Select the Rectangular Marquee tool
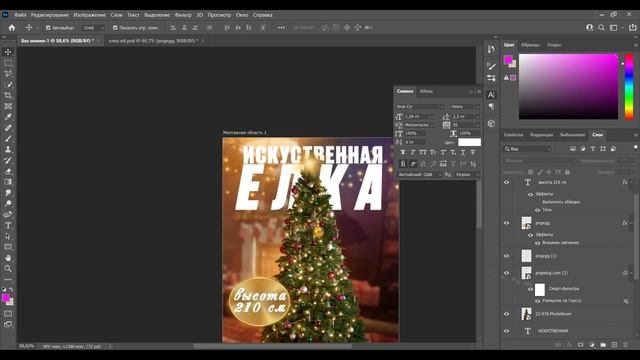Viewport: 640px width, 360px height. pyautogui.click(x=8, y=63)
